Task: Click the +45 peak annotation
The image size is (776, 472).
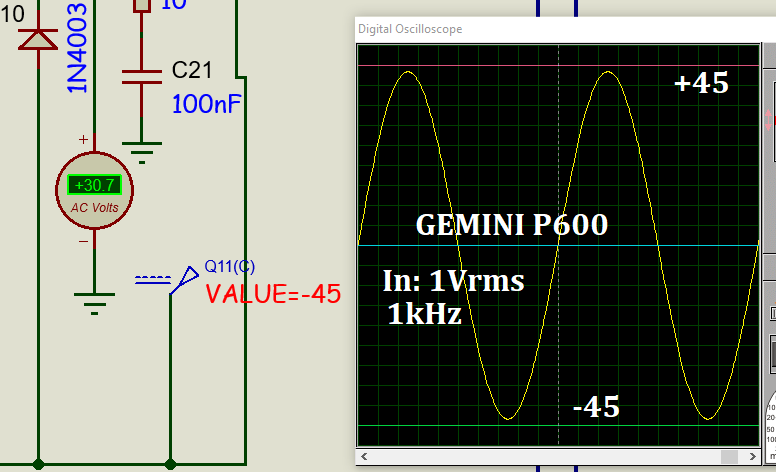Action: (x=701, y=83)
